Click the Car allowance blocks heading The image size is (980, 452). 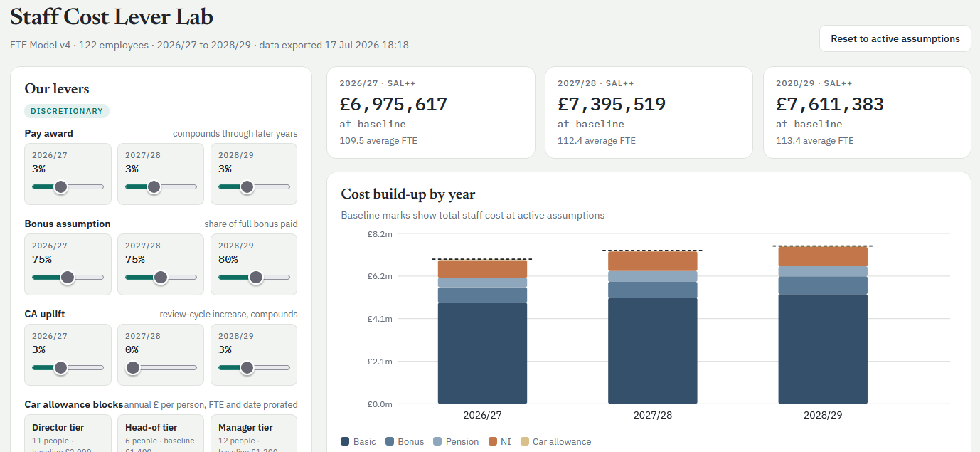74,404
